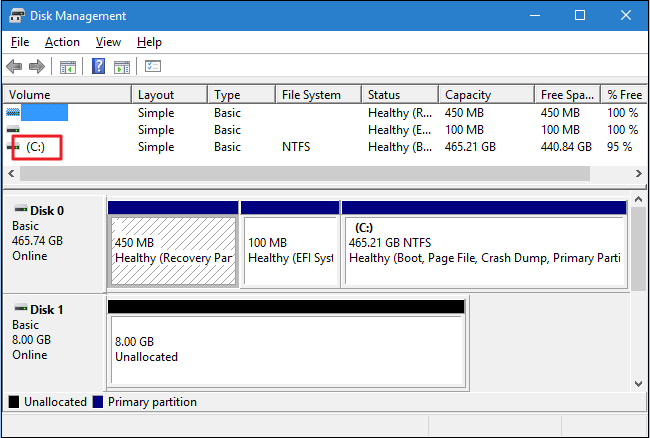Click the down arrow of the disk pane scrollbar
This screenshot has width=650, height=438.
[639, 381]
